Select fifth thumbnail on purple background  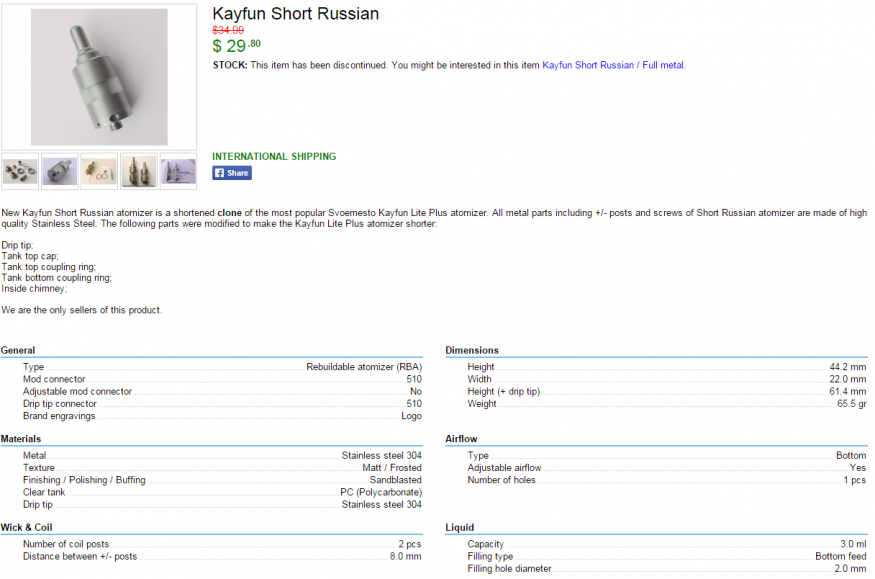pos(178,171)
